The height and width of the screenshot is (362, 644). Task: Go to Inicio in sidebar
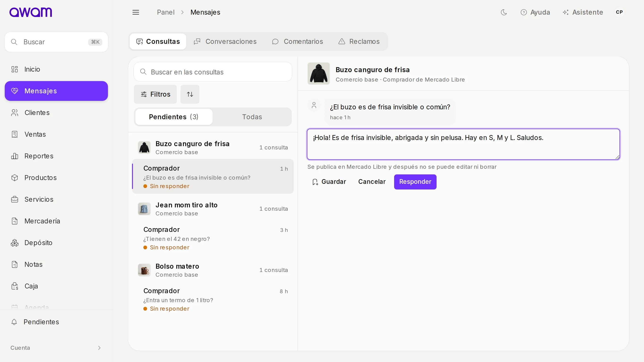pyautogui.click(x=56, y=69)
